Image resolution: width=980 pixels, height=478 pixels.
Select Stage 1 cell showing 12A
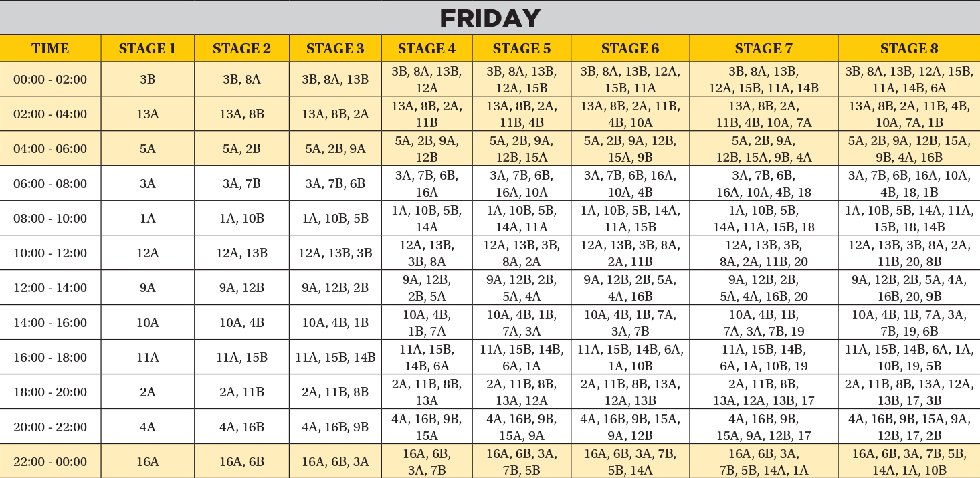pyautogui.click(x=147, y=253)
